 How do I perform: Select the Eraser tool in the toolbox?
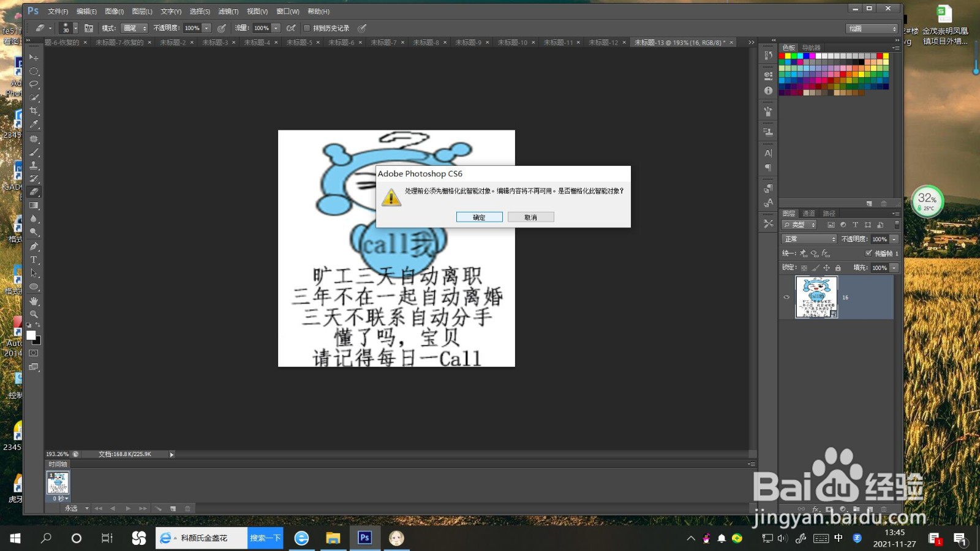[34, 192]
